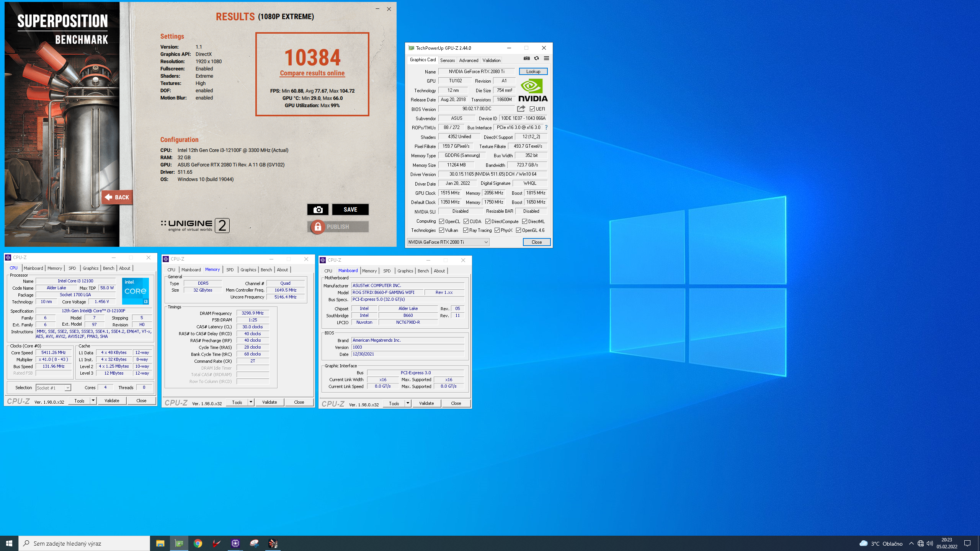
Task: Expand Tools arrow in the Memory tab window
Action: click(251, 402)
